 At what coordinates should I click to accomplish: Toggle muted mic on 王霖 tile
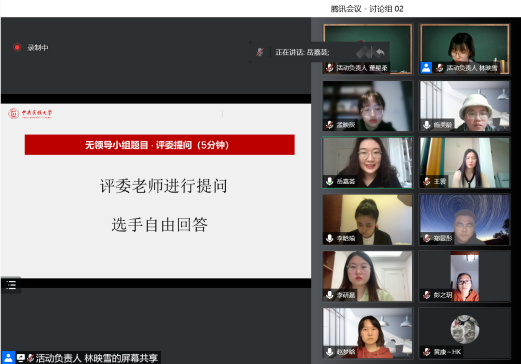(427, 181)
